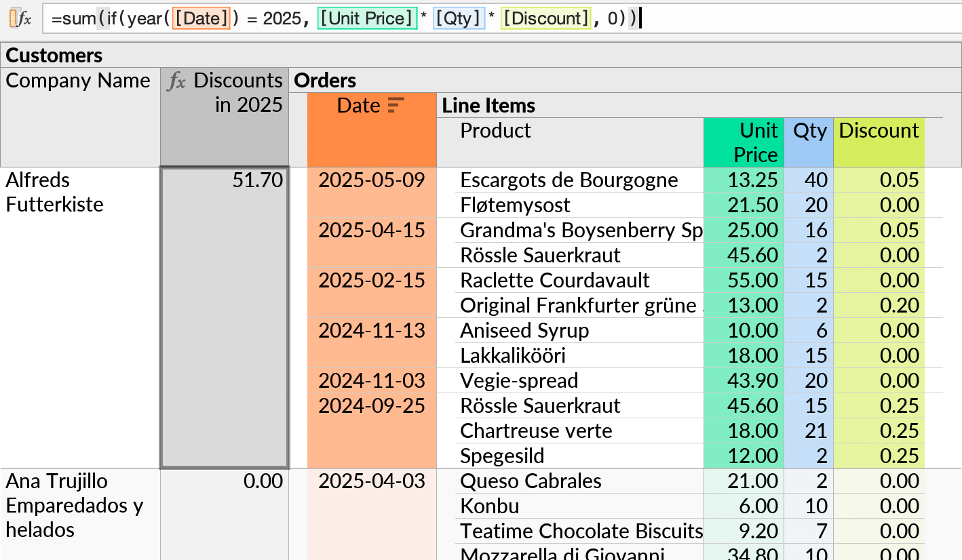Click the Line Items header label
962x560 pixels.
(x=487, y=105)
